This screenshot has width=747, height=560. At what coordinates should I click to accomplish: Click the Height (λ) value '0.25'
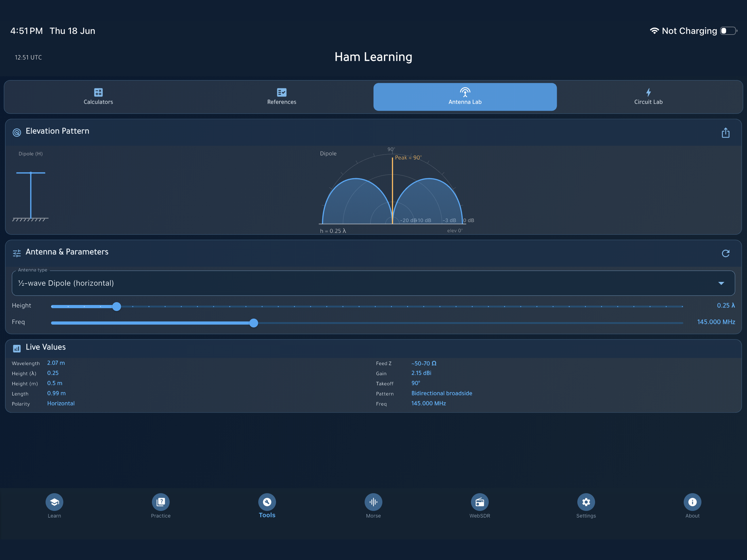coord(53,373)
